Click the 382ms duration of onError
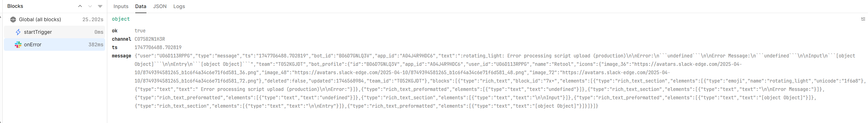This screenshot has width=868, height=123. pos(96,44)
